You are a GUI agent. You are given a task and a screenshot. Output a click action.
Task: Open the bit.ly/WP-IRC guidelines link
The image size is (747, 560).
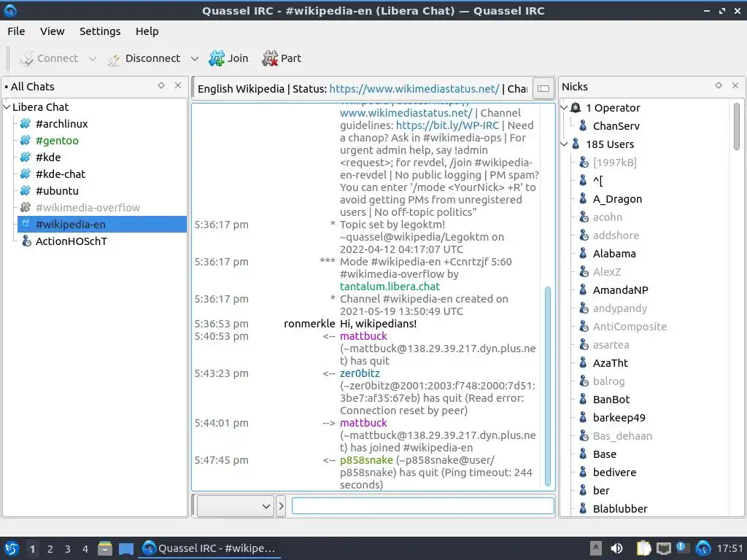tap(447, 125)
